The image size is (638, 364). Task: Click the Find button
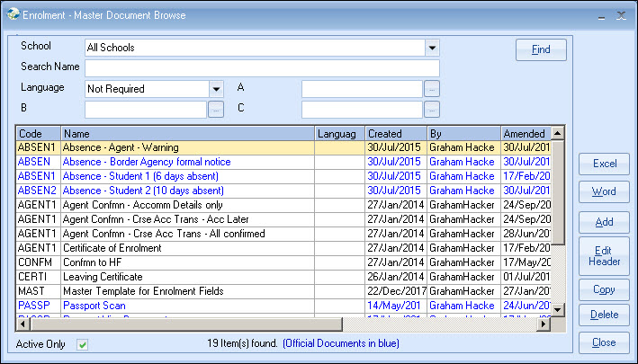point(541,49)
